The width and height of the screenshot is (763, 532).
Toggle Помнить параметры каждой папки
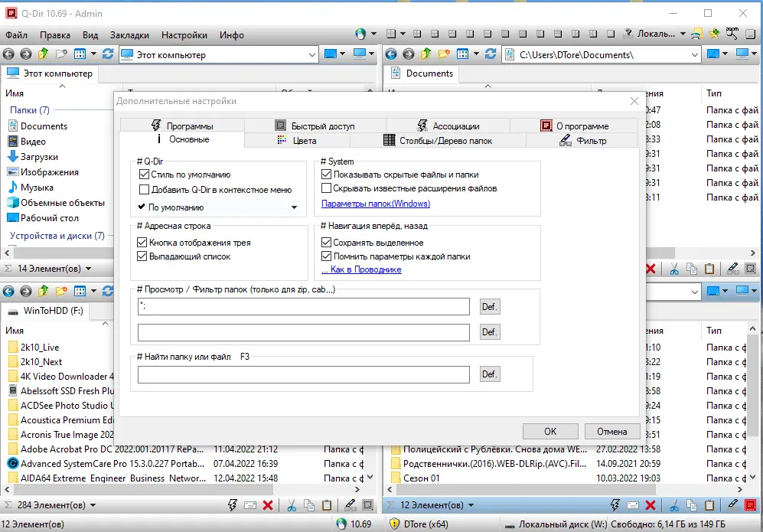tap(327, 256)
